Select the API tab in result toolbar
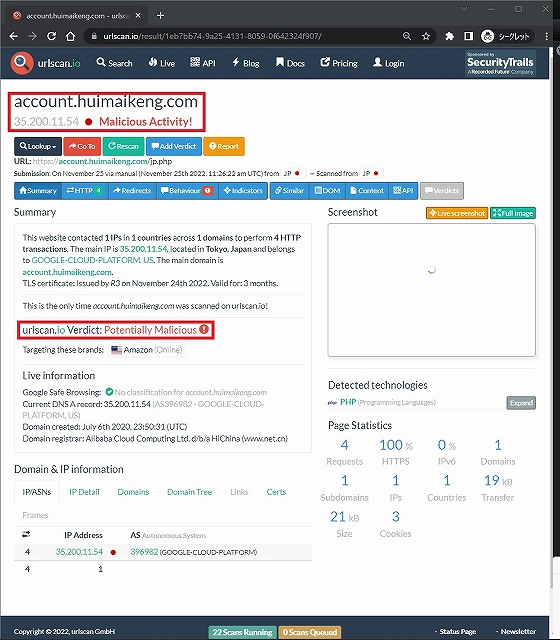 click(x=403, y=191)
